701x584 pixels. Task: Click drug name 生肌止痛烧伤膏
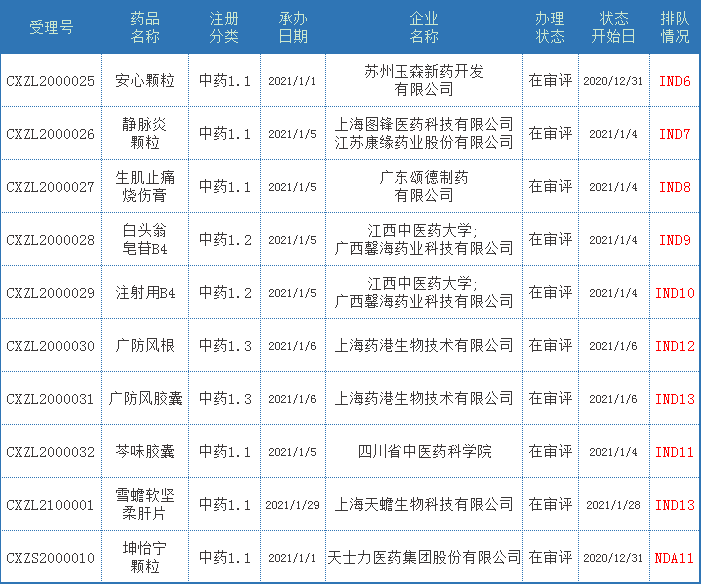145,186
